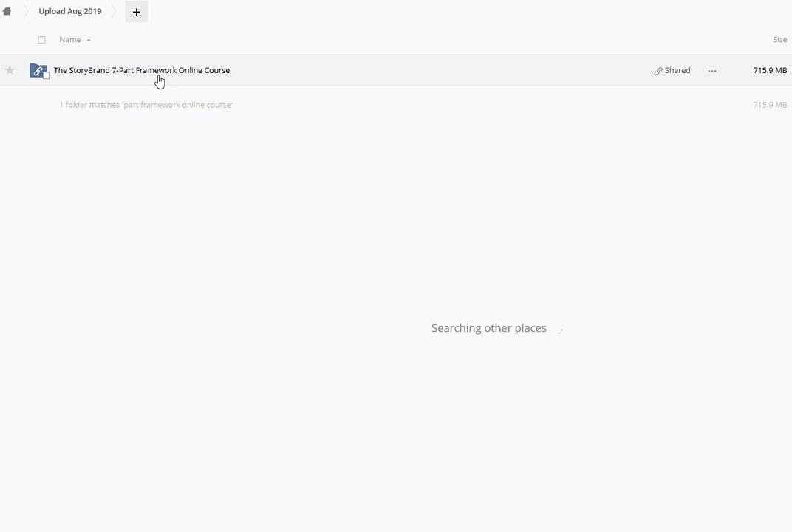Sort files by the Name column

pos(70,40)
